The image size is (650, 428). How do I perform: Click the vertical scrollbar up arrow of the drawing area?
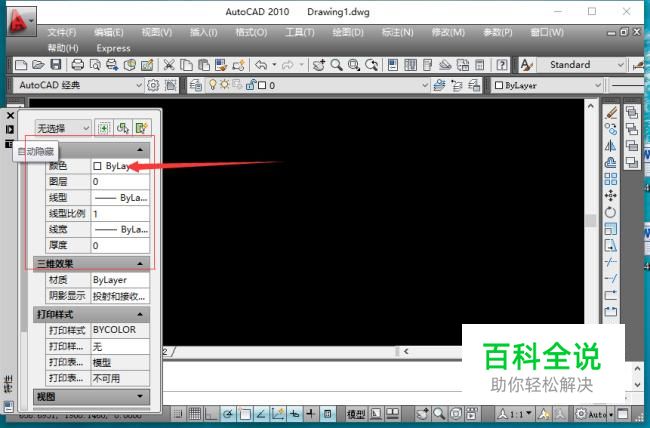[x=591, y=106]
